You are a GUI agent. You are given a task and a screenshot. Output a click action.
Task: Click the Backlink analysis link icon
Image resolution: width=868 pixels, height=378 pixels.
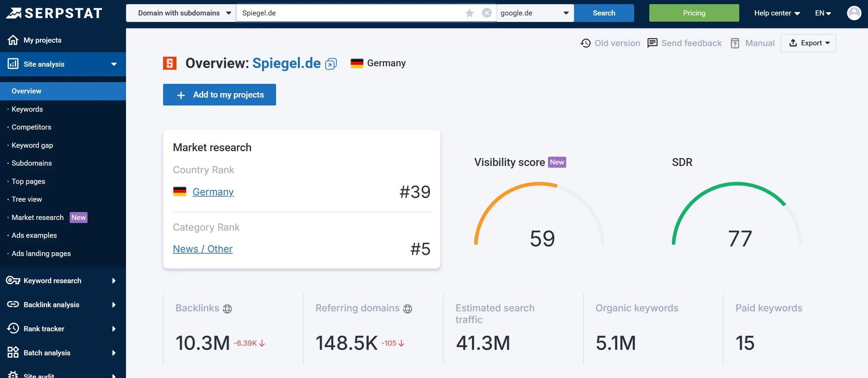tap(13, 304)
